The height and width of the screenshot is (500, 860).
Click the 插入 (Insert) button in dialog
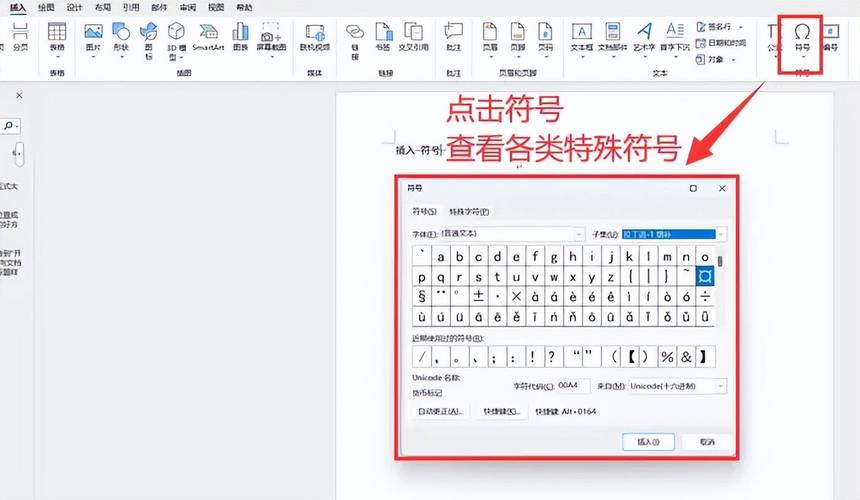pyautogui.click(x=648, y=441)
